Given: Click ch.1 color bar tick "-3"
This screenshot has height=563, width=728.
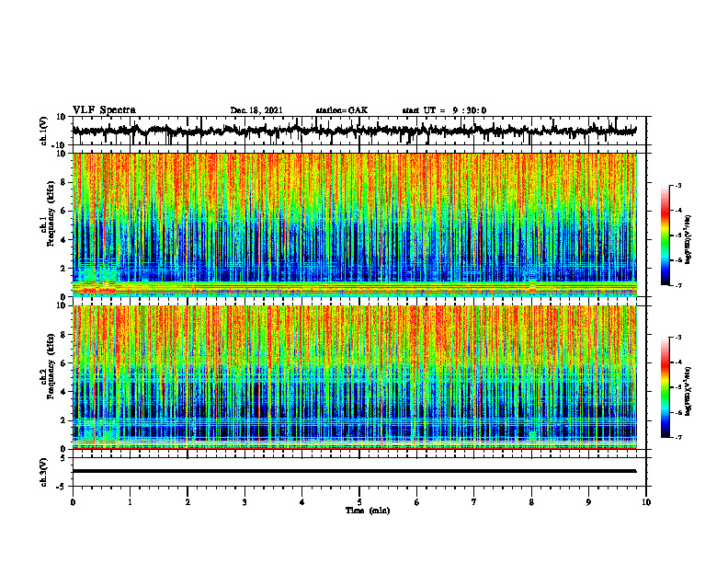Looking at the screenshot, I should tap(678, 185).
